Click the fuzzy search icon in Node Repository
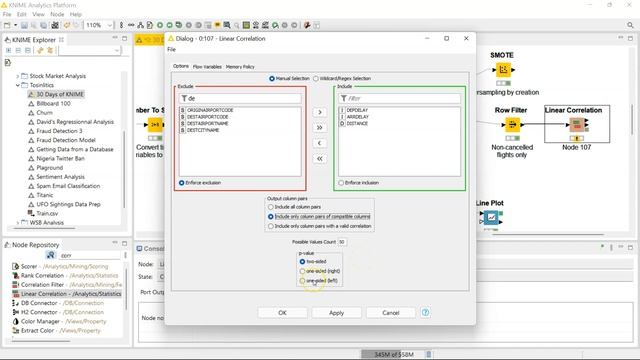Viewport: 640px width, 360px height. click(51, 255)
